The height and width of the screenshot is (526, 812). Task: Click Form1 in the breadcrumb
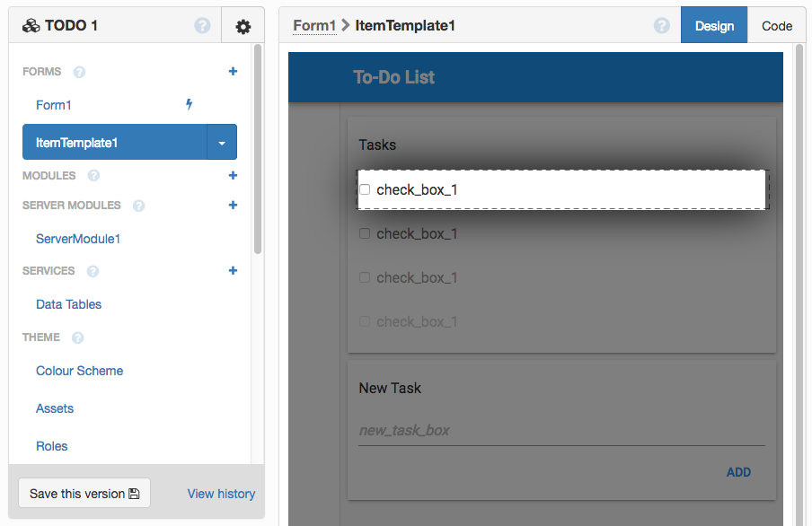coord(313,26)
